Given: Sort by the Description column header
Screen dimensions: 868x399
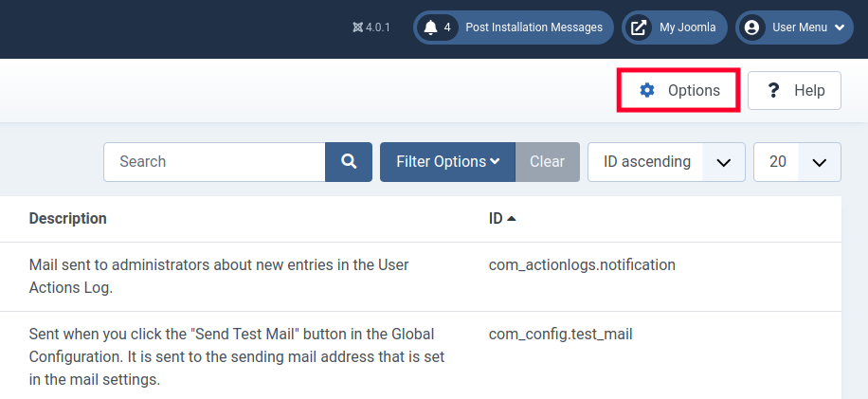Looking at the screenshot, I should point(67,219).
